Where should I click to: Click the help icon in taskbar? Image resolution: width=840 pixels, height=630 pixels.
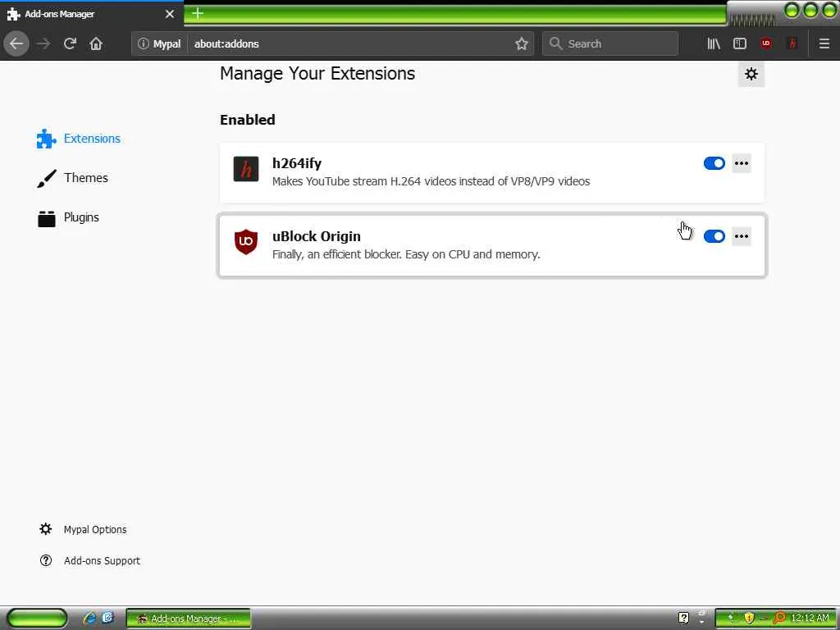point(683,618)
